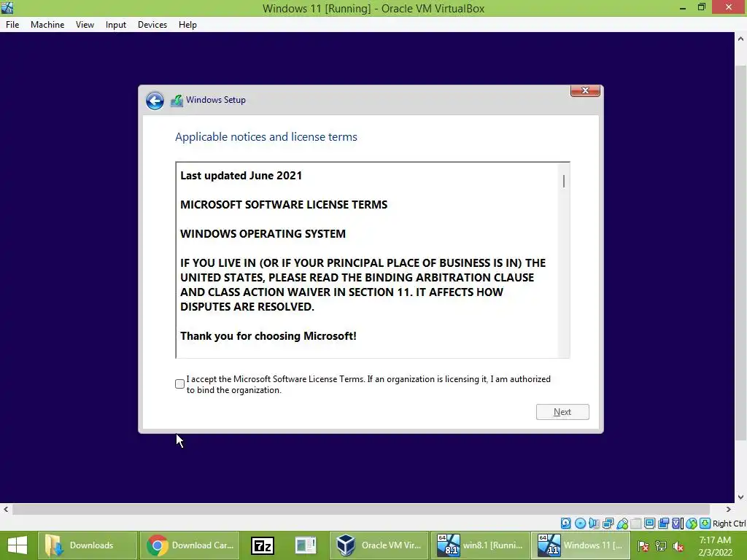The width and height of the screenshot is (747, 560).
Task: Click the hard disk activity status icon
Action: click(565, 524)
